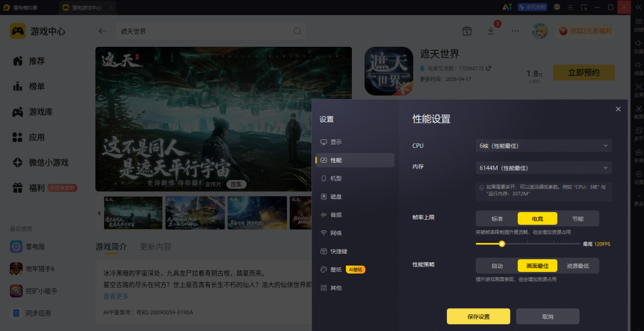The width and height of the screenshot is (644, 331).
Task: Switch to 更新内容 tab
Action: coord(155,247)
